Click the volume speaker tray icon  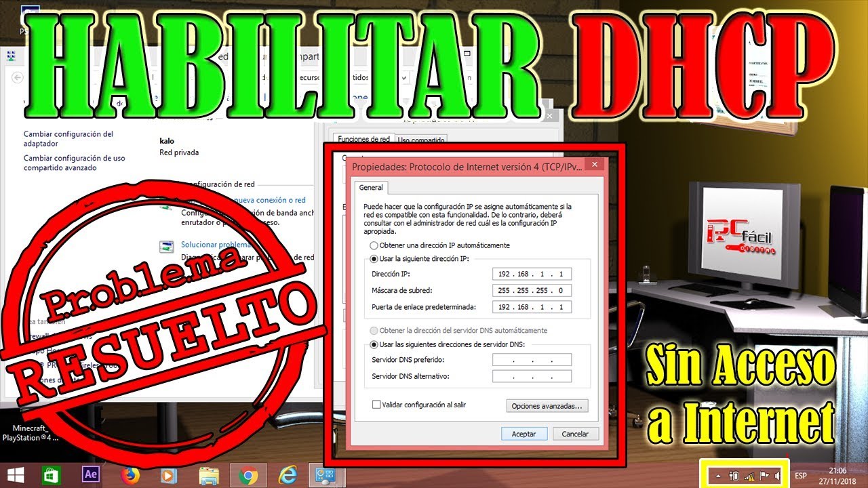pos(778,476)
